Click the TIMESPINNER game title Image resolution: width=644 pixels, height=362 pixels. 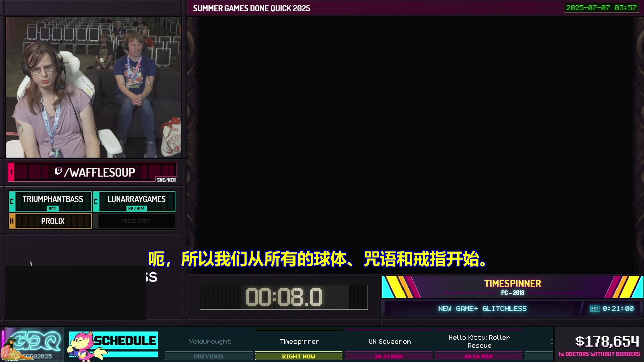513,284
